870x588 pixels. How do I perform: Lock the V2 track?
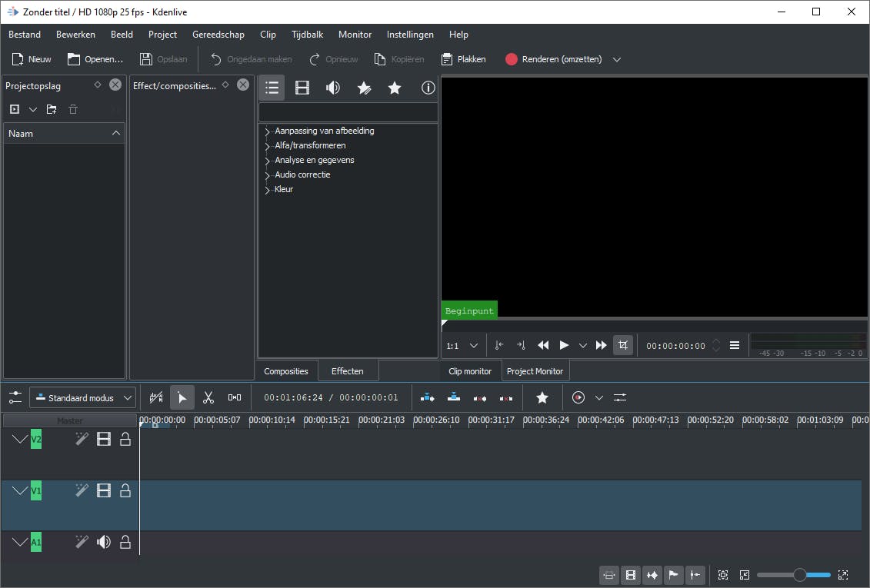pos(125,439)
